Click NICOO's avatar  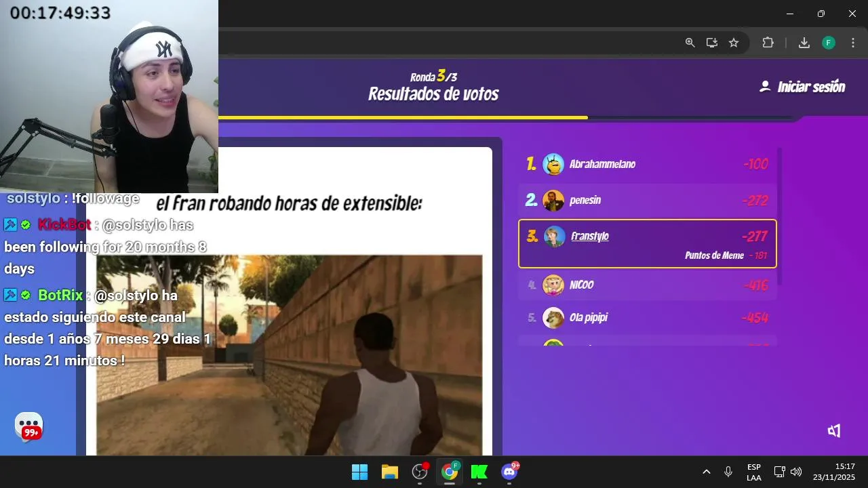click(x=553, y=285)
